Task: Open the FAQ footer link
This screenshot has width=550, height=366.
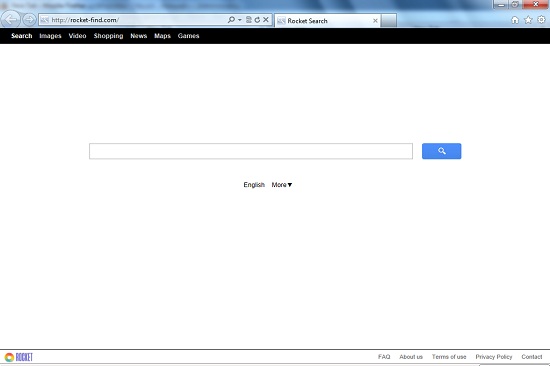Action: pos(384,357)
